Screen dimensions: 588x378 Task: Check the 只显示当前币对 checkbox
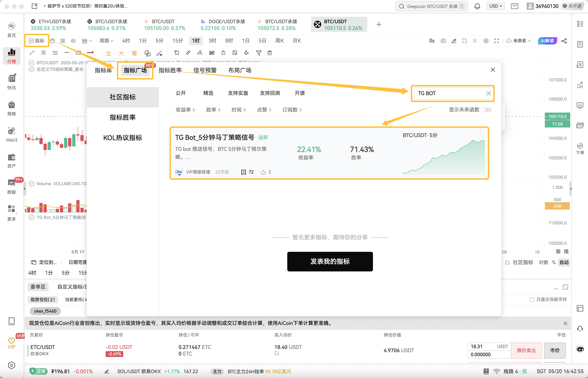(532, 299)
